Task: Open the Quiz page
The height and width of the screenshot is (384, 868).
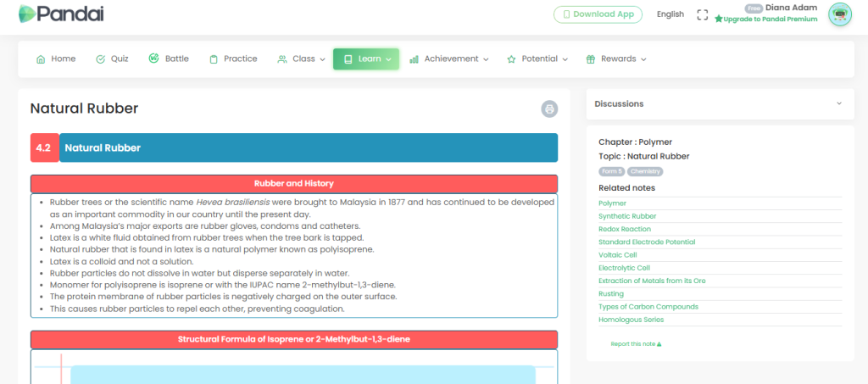Action: (x=112, y=59)
